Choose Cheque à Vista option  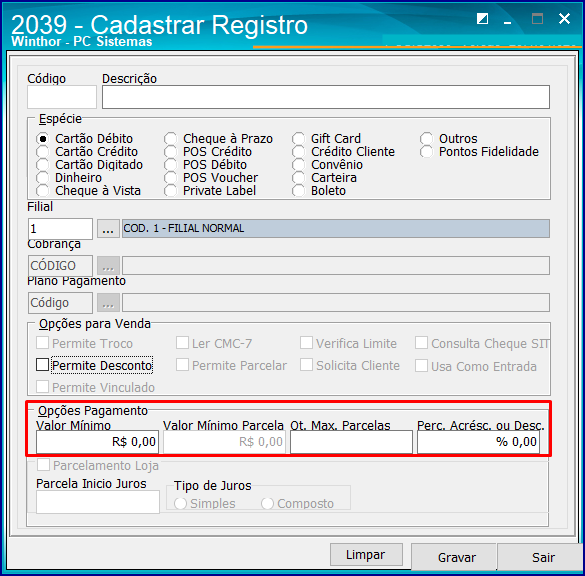(43, 191)
